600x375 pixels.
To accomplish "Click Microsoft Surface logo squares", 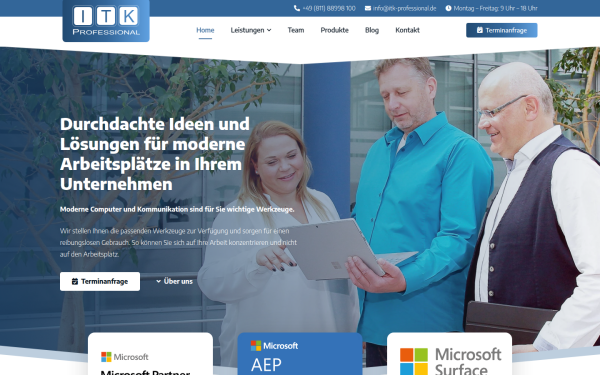I will (x=414, y=361).
